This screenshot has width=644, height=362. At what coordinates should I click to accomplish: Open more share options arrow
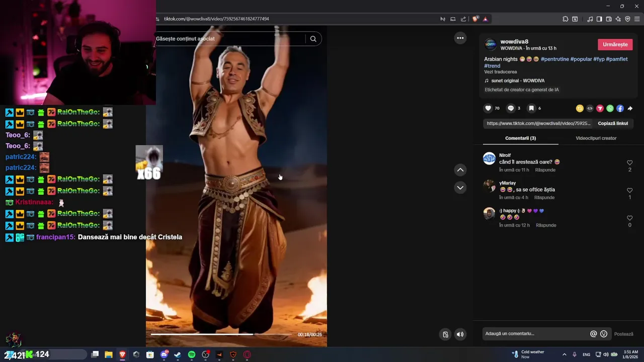pyautogui.click(x=630, y=108)
